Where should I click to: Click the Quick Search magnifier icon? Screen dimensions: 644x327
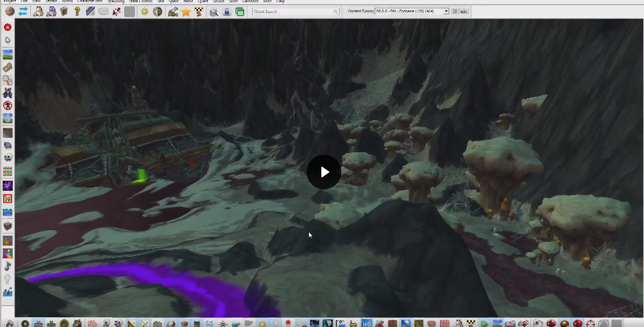tap(335, 11)
